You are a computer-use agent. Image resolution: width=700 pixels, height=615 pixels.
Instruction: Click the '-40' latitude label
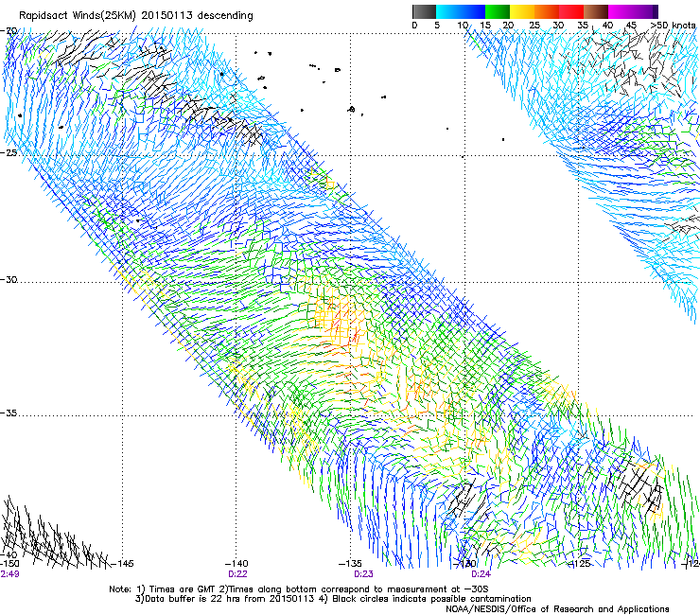point(9,554)
